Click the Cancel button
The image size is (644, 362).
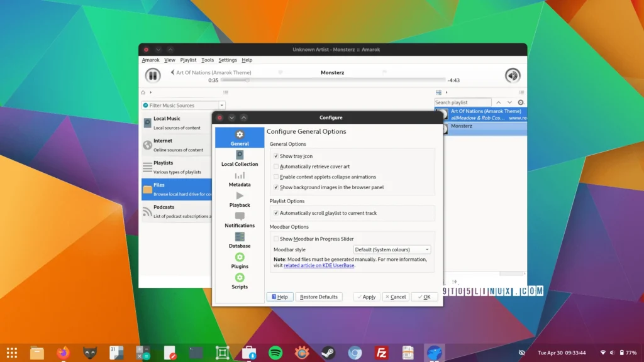[396, 297]
